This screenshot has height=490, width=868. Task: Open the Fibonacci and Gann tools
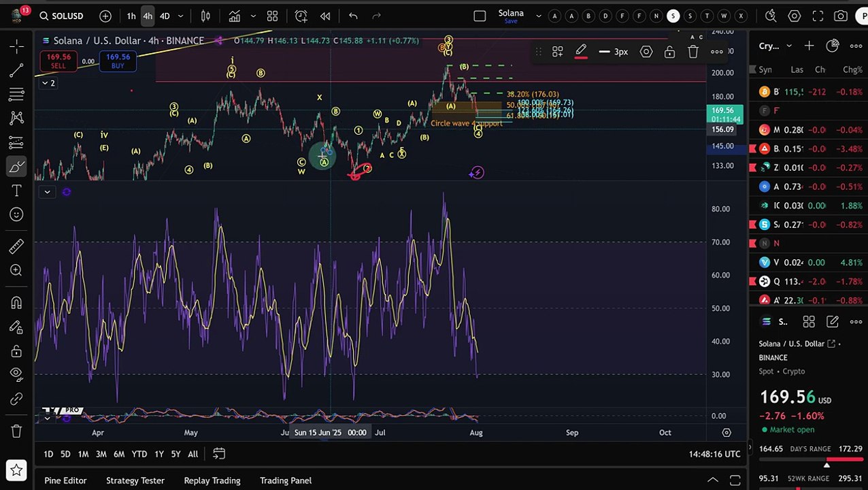pyautogui.click(x=17, y=94)
